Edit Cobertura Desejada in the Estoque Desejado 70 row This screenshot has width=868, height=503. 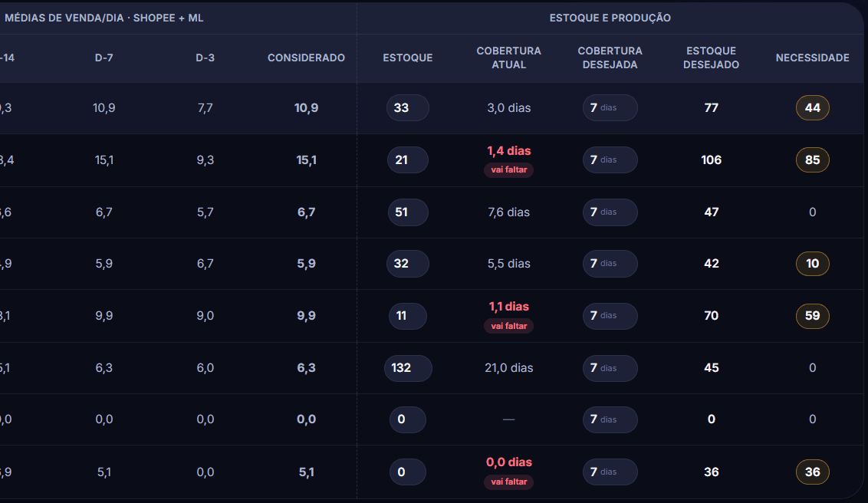point(610,316)
